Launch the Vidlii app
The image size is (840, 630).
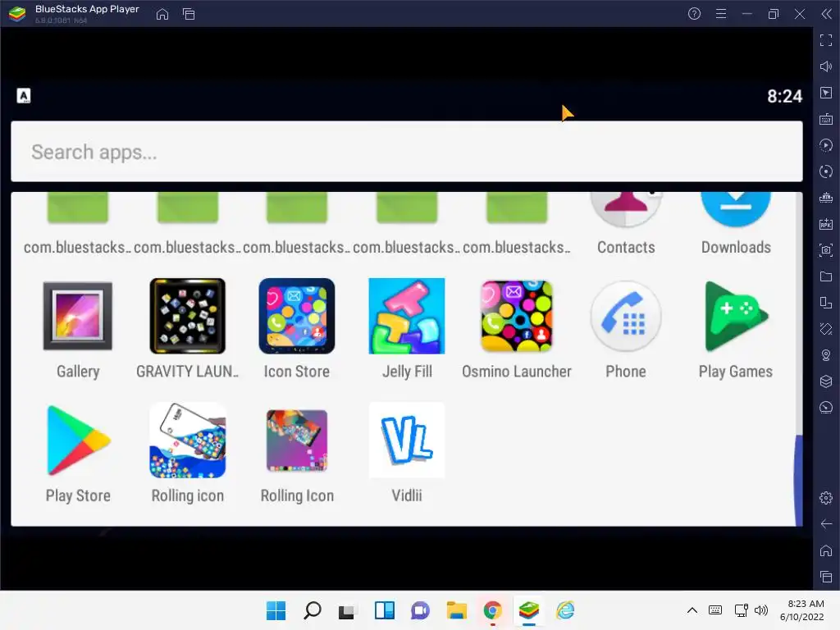(x=407, y=441)
